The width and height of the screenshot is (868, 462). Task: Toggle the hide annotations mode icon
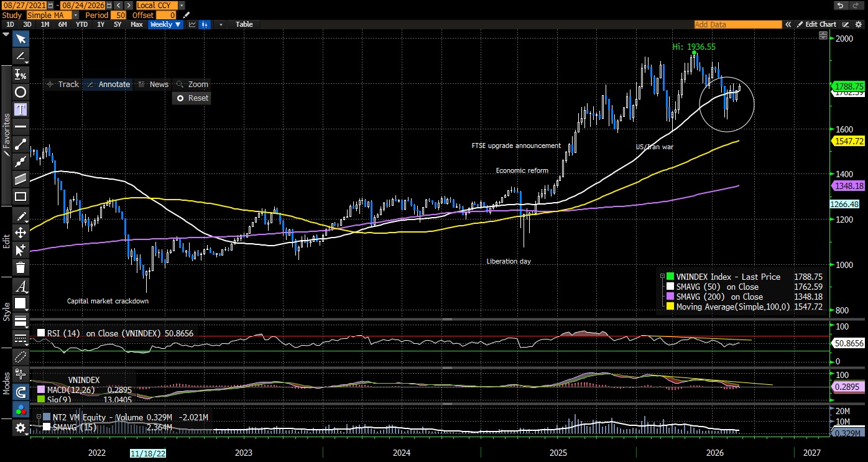coord(21,357)
